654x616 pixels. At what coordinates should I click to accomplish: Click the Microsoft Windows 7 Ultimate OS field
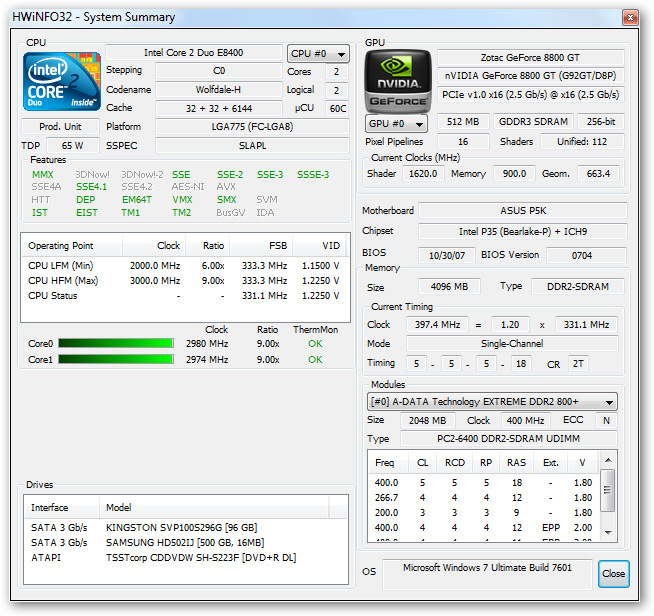487,574
